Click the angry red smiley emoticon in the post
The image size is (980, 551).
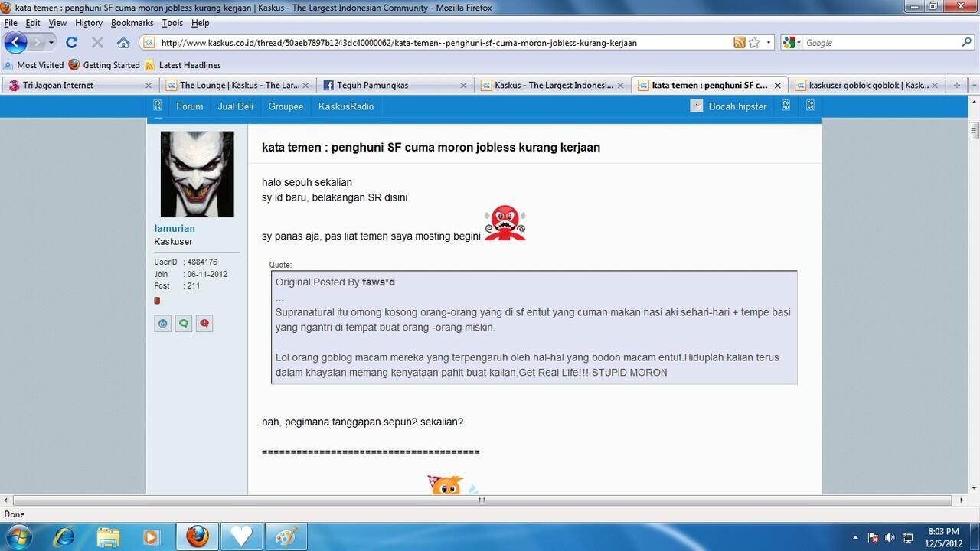click(x=505, y=223)
